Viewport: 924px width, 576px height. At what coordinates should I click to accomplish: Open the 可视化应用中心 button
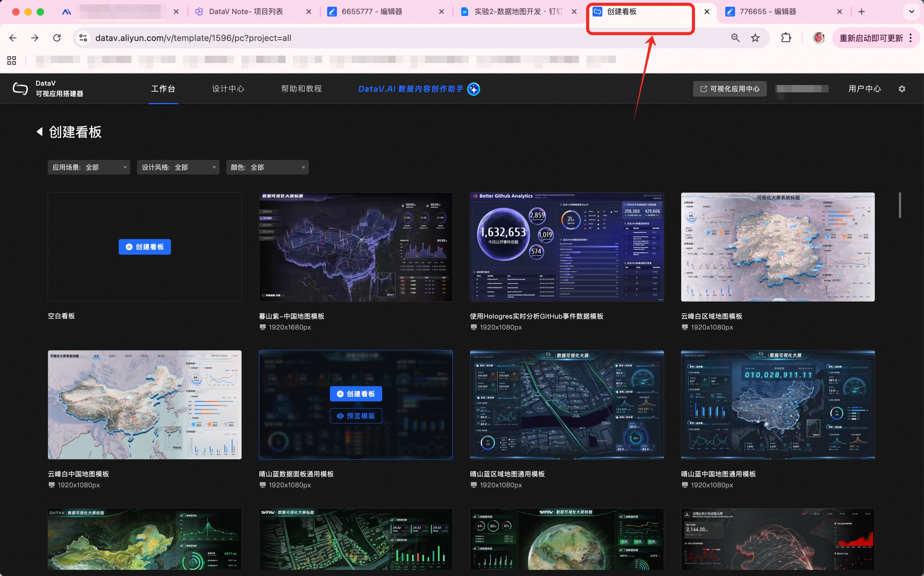click(729, 89)
